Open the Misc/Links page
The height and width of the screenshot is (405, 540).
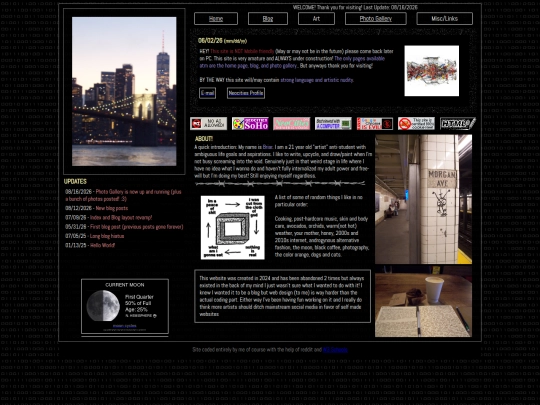pos(444,19)
